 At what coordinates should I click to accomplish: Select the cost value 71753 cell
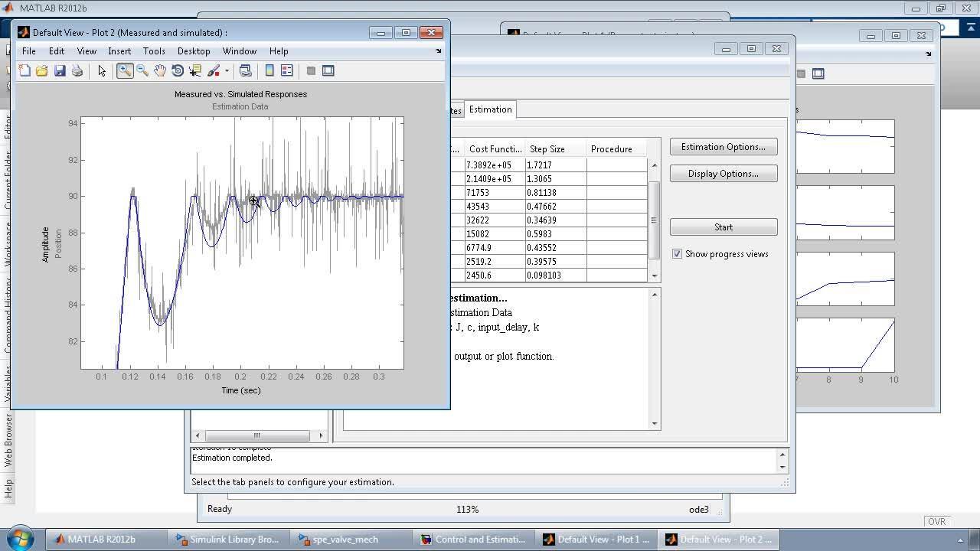(x=494, y=193)
